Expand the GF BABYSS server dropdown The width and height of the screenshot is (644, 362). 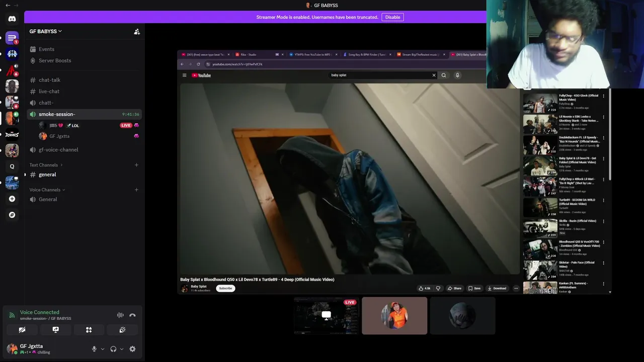coord(46,31)
